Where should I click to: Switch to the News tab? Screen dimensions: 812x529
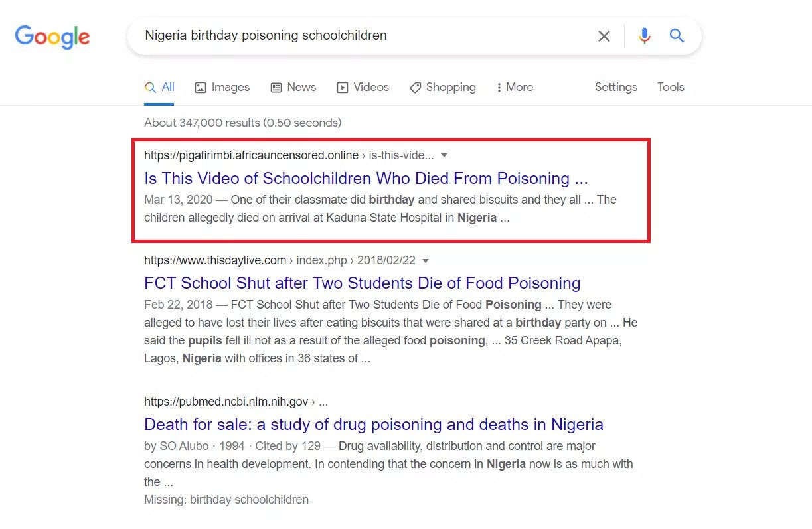click(x=293, y=87)
